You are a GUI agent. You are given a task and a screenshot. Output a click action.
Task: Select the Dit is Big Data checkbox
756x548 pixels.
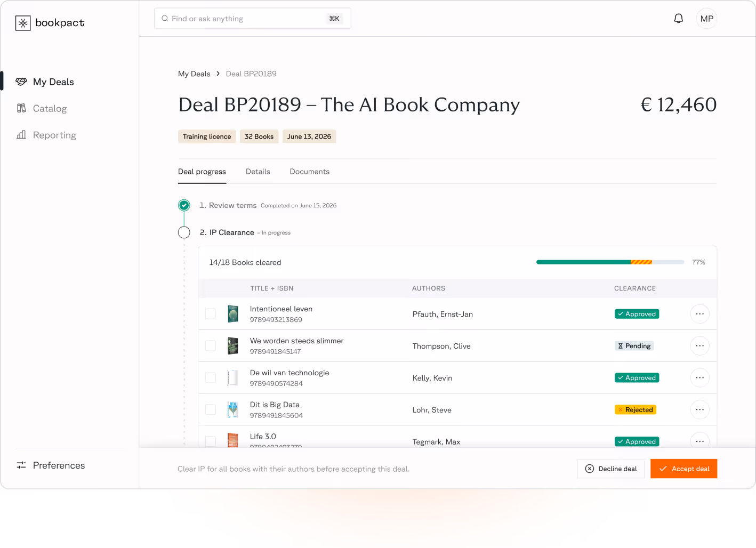[x=211, y=410]
